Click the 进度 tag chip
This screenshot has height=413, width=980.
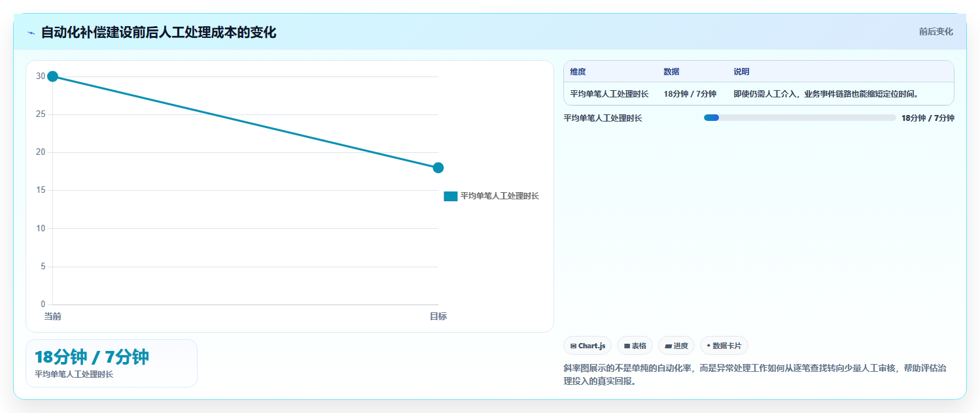[x=676, y=346]
